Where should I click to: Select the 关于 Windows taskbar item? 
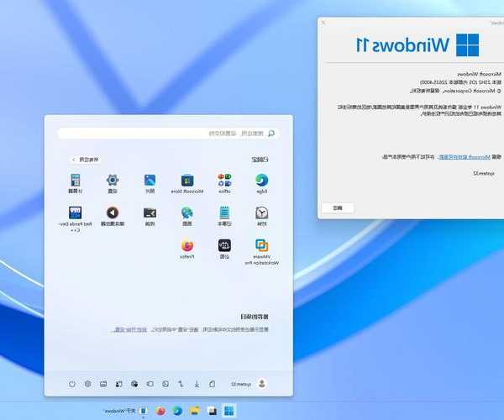[x=127, y=411]
